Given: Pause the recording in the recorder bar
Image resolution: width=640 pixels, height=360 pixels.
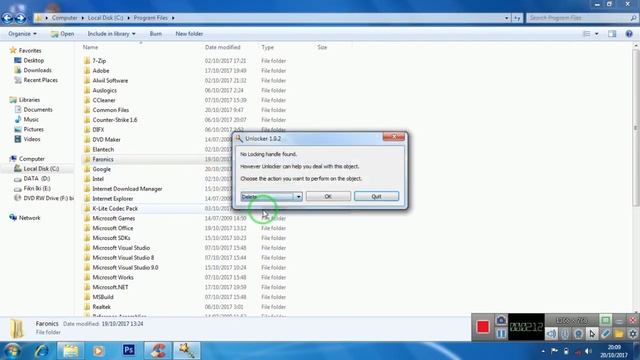Looking at the screenshot, I should pyautogui.click(x=501, y=333).
